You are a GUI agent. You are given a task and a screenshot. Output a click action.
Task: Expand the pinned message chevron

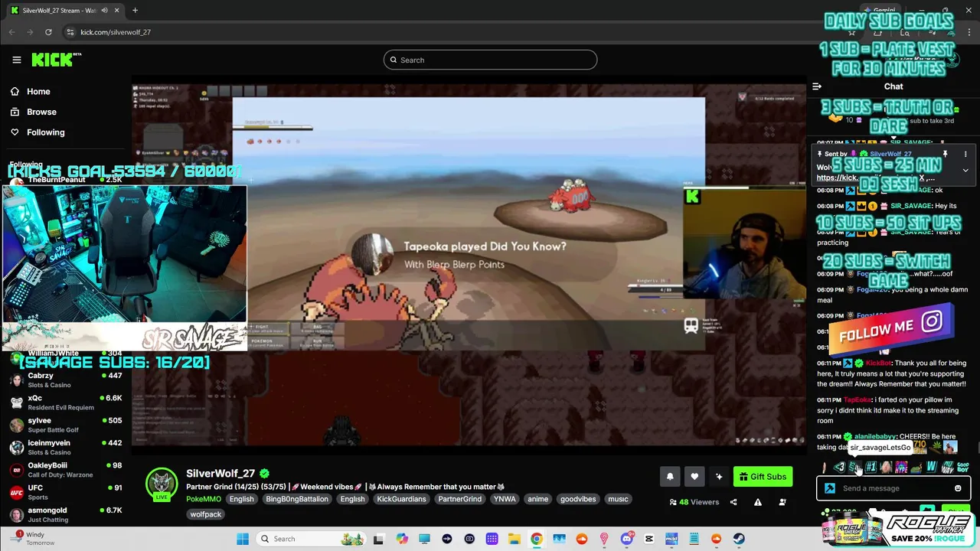tap(965, 171)
